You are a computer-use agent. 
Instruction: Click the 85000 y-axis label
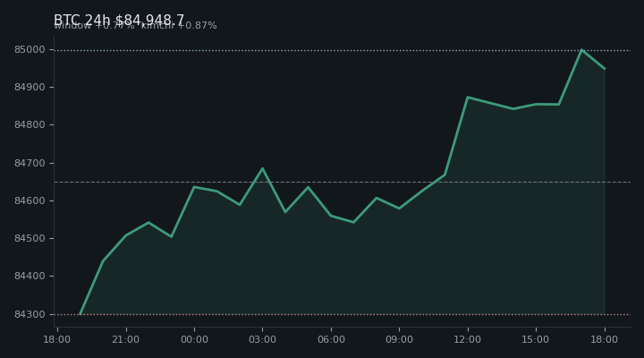pos(30,50)
